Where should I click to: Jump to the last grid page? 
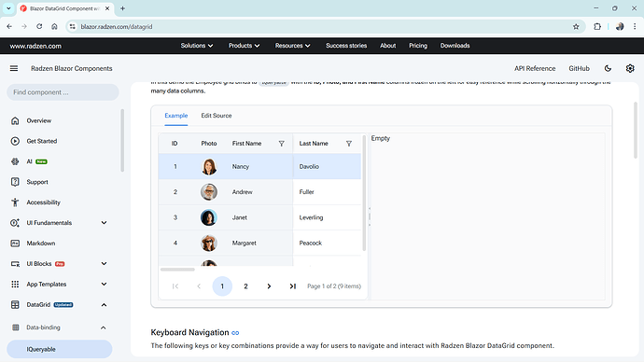pyautogui.click(x=292, y=286)
